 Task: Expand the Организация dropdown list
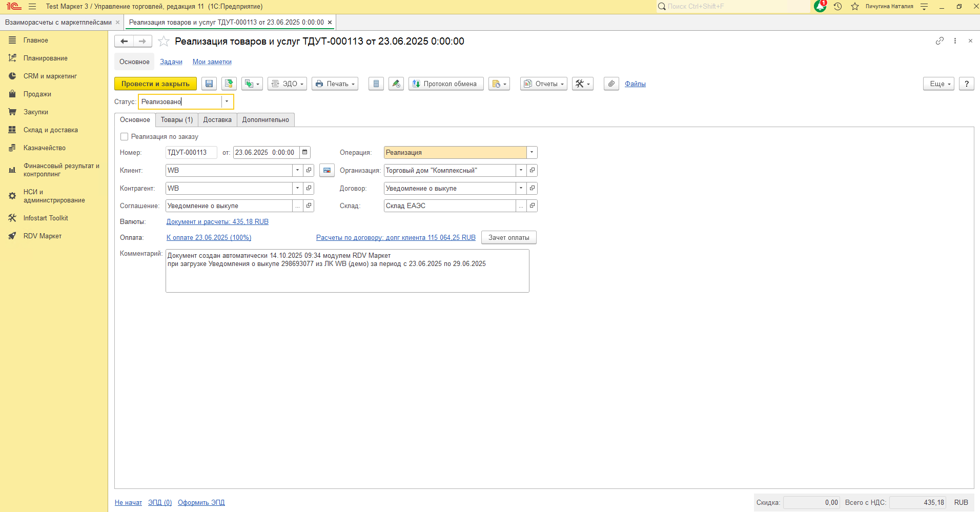pyautogui.click(x=521, y=170)
